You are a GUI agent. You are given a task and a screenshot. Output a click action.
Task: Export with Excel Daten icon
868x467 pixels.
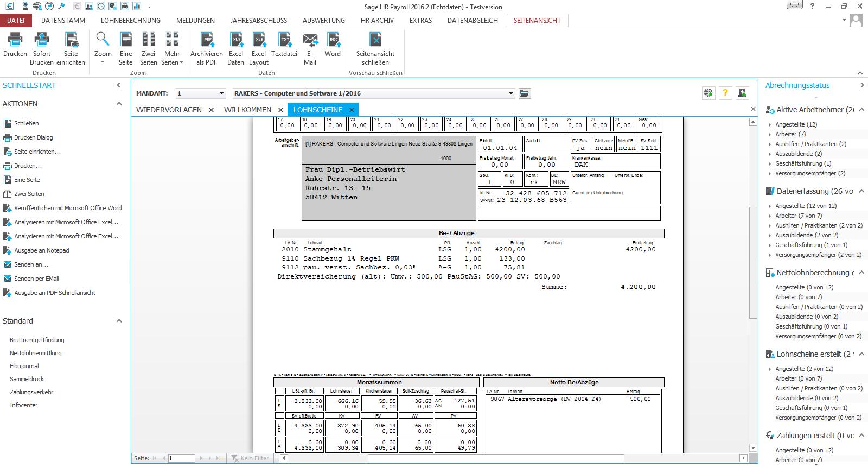pyautogui.click(x=235, y=40)
